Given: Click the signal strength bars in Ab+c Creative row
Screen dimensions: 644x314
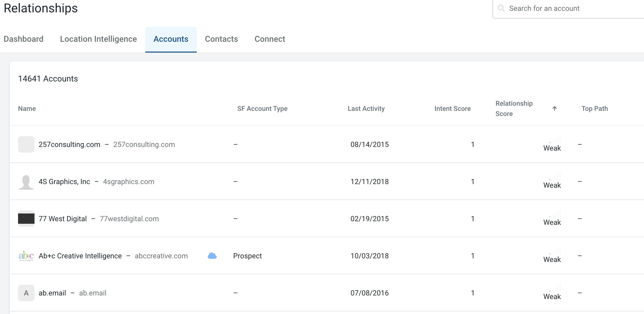Looking at the screenshot, I should click(x=555, y=251).
